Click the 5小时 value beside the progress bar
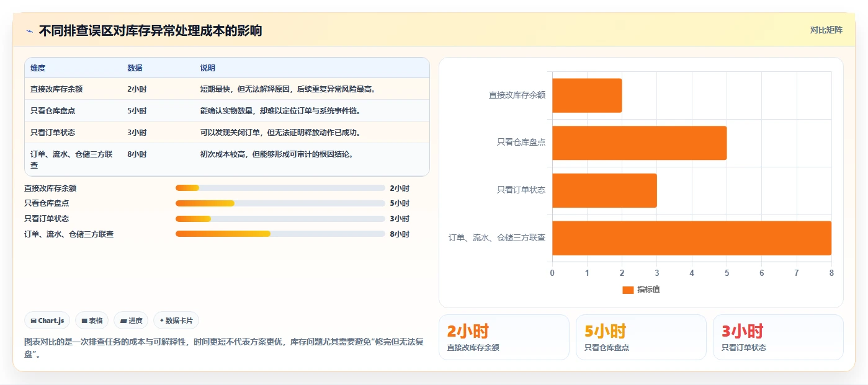 click(x=400, y=203)
